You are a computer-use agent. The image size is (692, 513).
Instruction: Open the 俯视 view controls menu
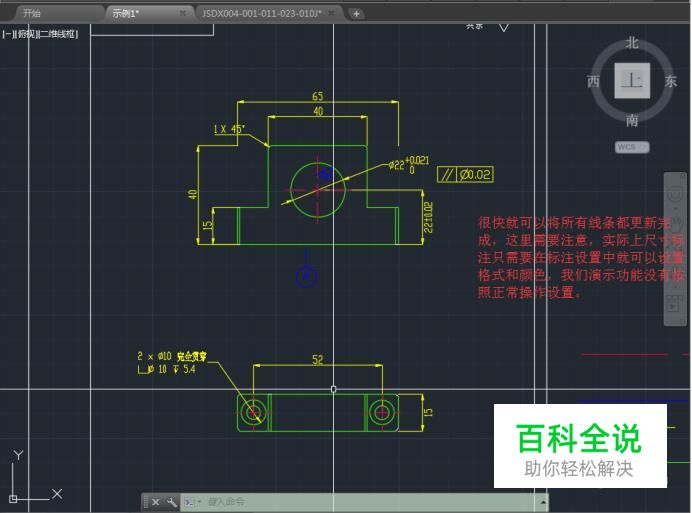[x=27, y=34]
